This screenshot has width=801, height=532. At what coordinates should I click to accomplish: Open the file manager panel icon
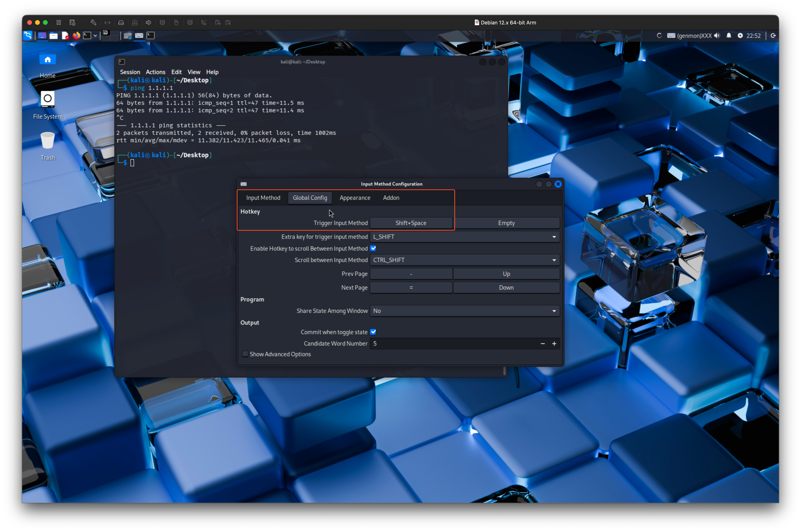coord(54,36)
